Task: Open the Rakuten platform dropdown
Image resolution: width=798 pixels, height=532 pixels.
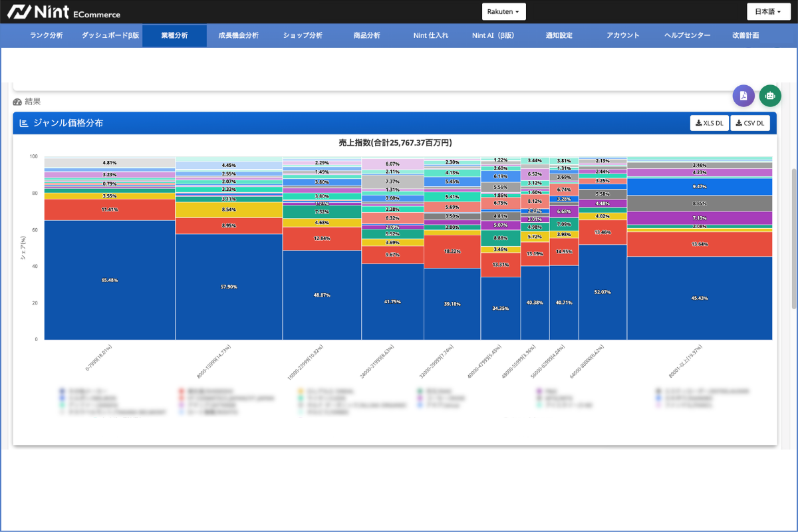Action: [503, 12]
